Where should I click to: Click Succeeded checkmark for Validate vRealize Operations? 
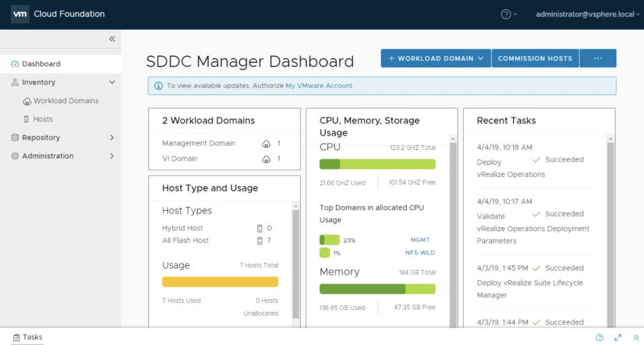click(x=536, y=214)
